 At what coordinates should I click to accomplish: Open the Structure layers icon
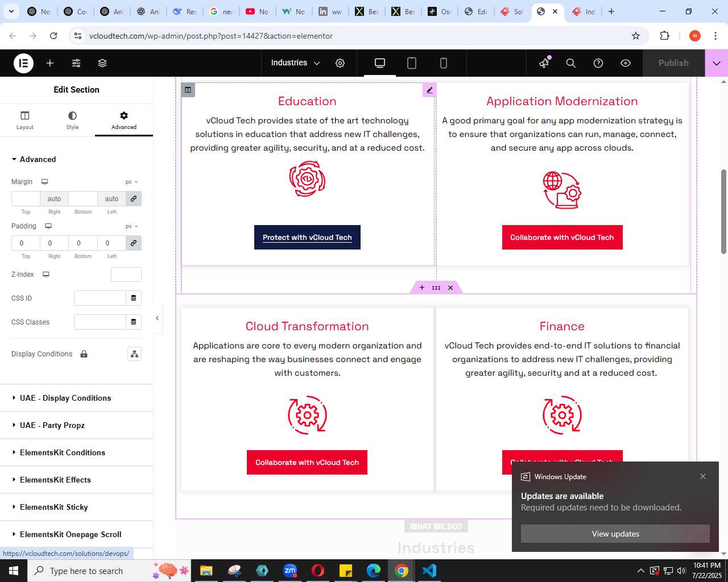coord(102,63)
